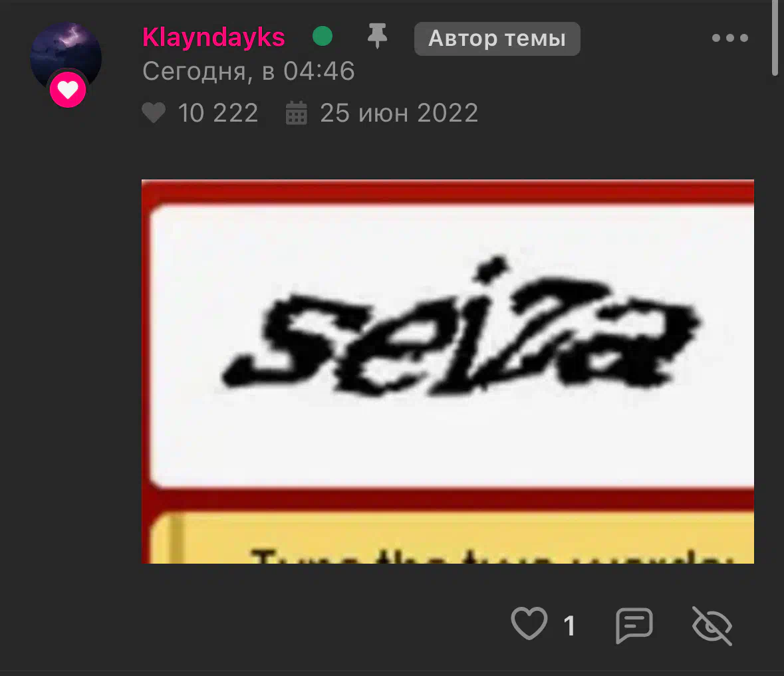784x676 pixels.
Task: Click the vertical scrollbar thumb
Action: point(775,38)
